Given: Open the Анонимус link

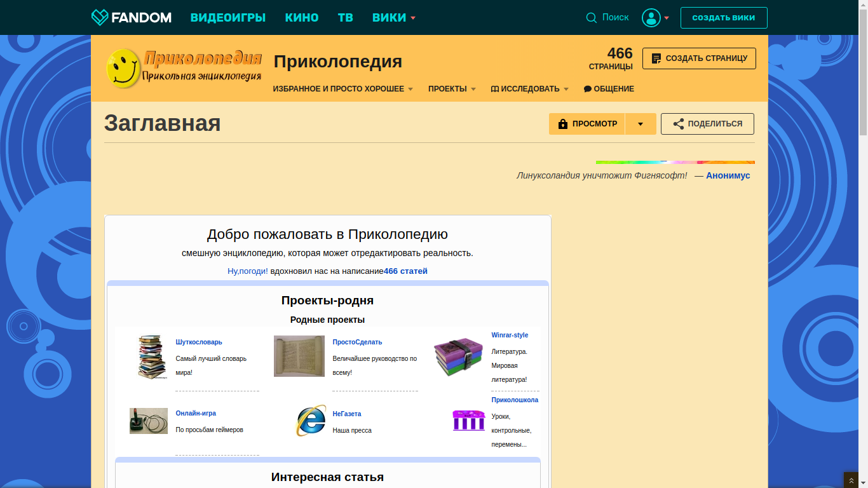Looking at the screenshot, I should click(x=728, y=175).
